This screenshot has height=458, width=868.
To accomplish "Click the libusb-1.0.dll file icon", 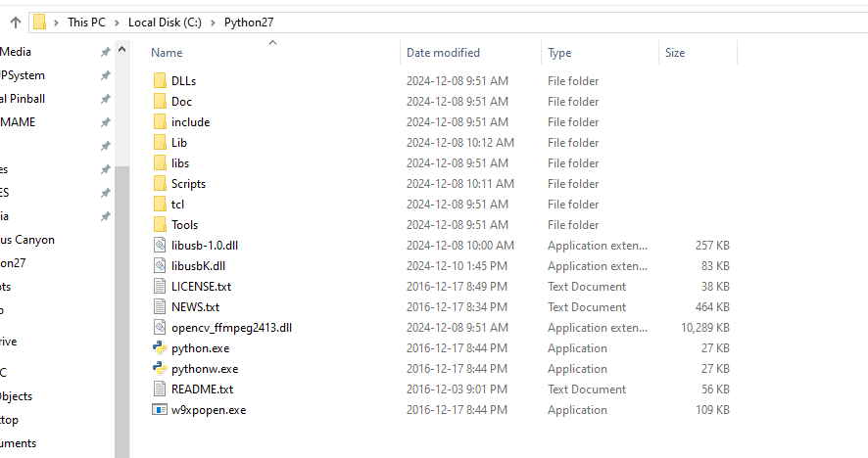I will [x=160, y=245].
